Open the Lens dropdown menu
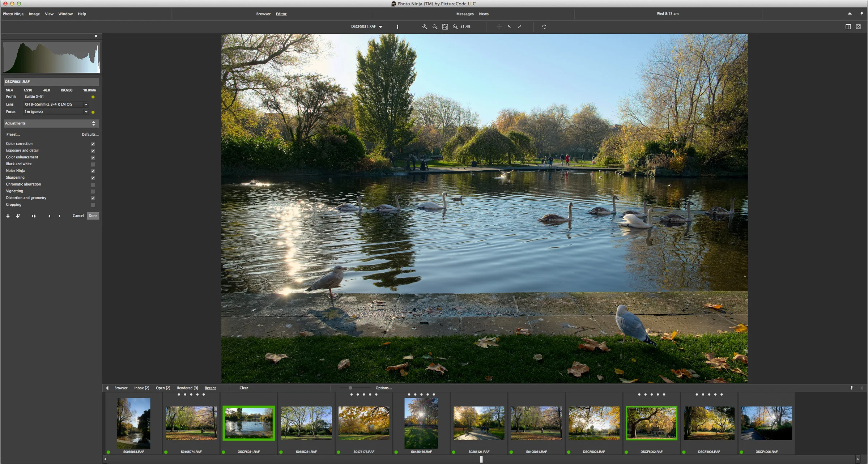Viewport: 868px width, 464px height. coord(86,105)
